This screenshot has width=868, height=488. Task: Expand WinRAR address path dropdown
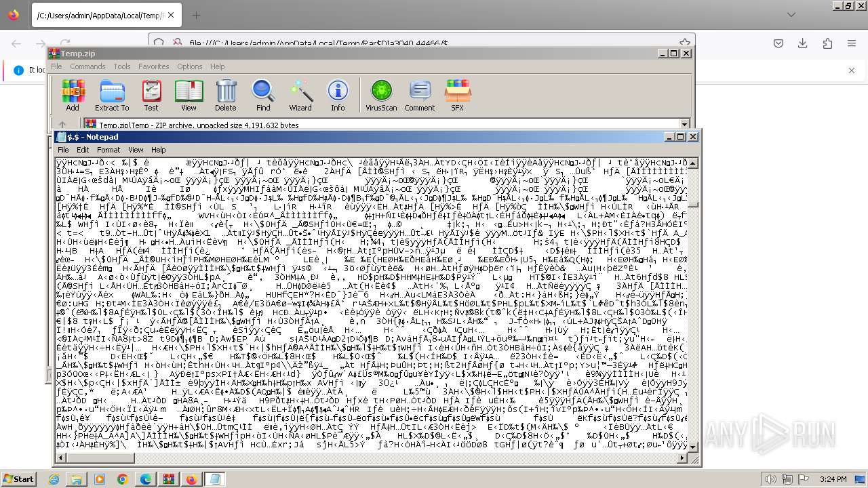click(684, 125)
